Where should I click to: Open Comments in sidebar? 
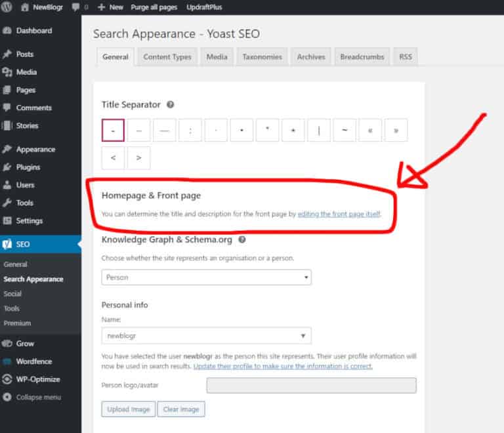33,108
